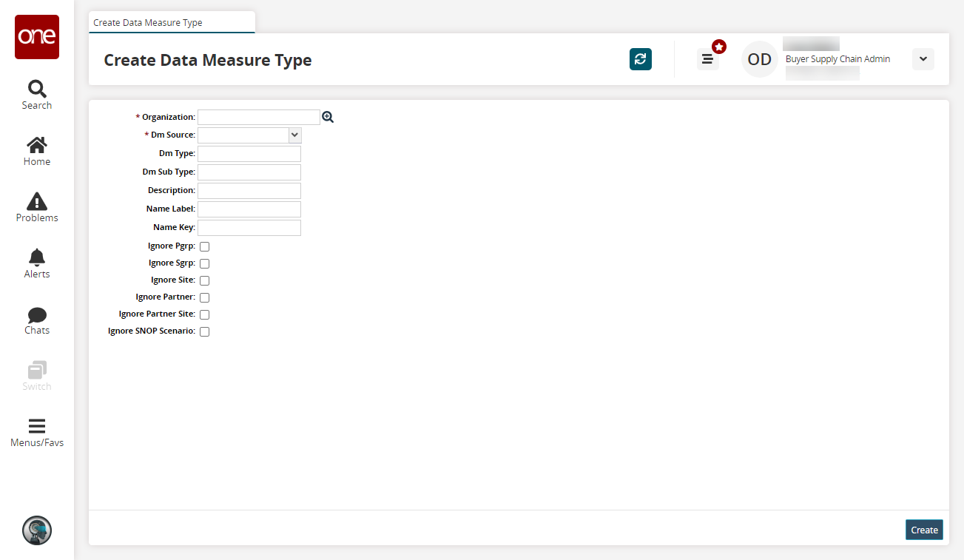Open the Problems warning icon
Screen dimensions: 964x560
(37, 207)
